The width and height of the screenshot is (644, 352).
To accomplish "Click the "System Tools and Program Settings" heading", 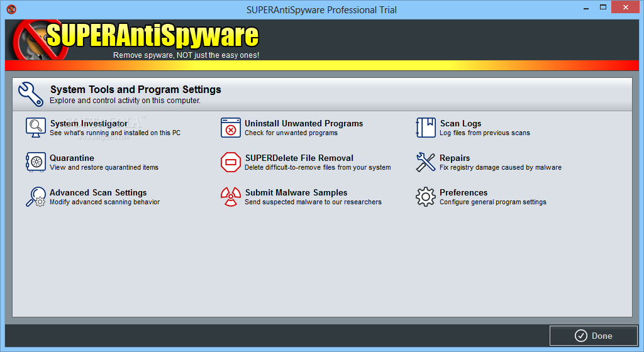I will click(x=136, y=89).
